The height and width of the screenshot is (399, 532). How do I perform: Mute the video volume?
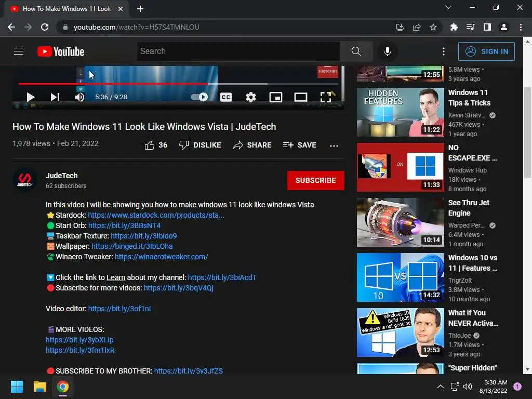(79, 97)
